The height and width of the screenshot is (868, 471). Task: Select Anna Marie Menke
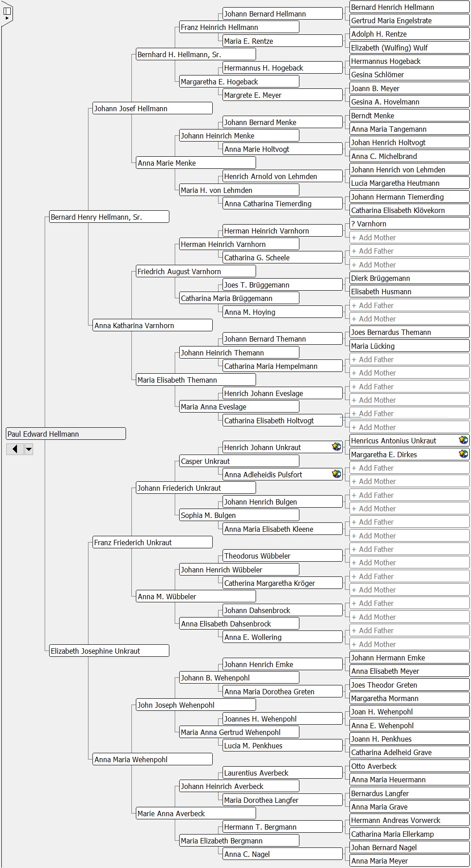point(196,163)
